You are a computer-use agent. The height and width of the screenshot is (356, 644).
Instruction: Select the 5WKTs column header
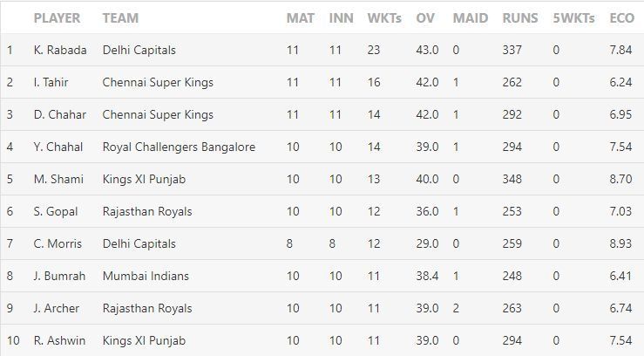pyautogui.click(x=571, y=18)
